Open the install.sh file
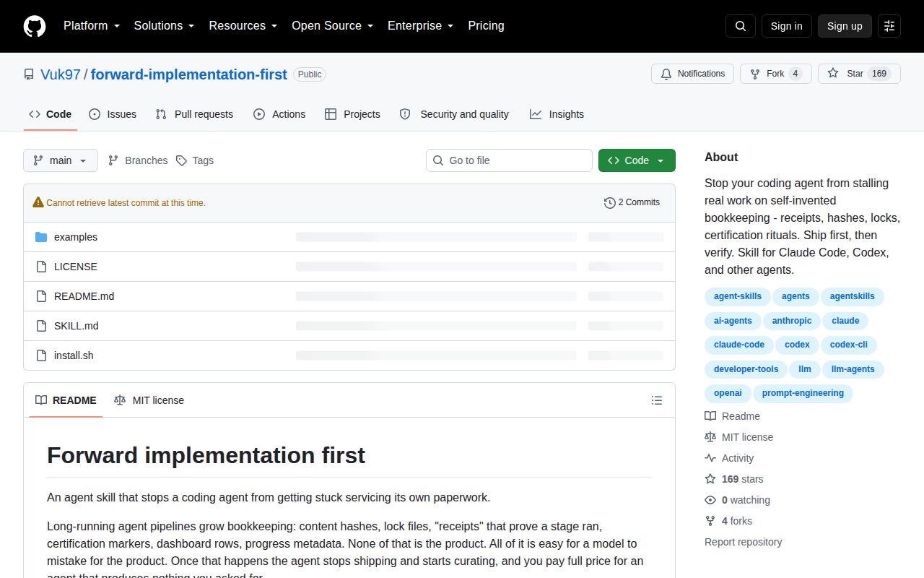Viewport: 924px width, 578px height. (74, 355)
